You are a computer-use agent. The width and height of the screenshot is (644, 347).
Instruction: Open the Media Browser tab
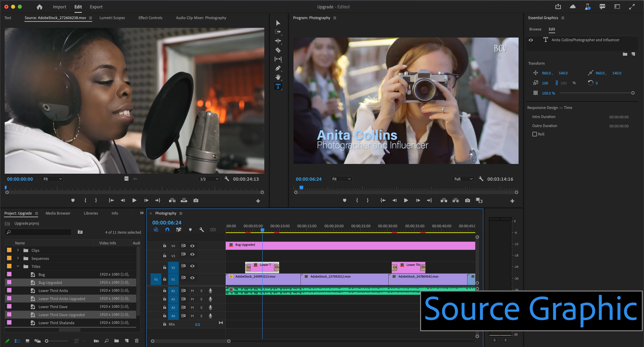(x=58, y=213)
